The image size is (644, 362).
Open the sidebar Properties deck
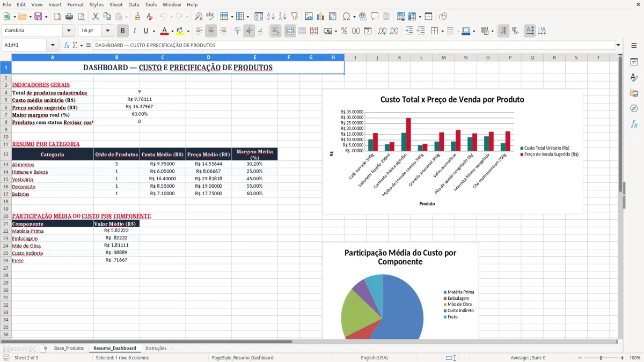[x=634, y=62]
